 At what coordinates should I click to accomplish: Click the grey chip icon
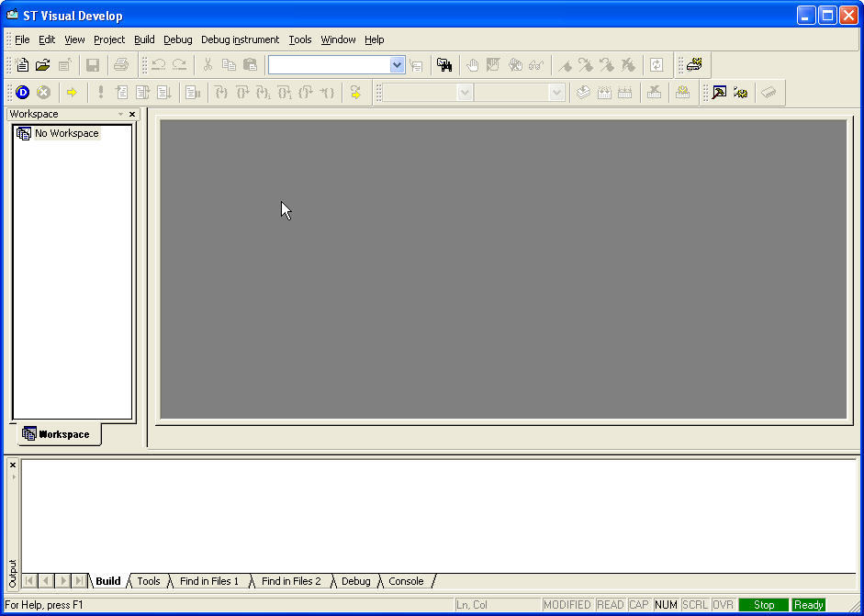pyautogui.click(x=769, y=93)
